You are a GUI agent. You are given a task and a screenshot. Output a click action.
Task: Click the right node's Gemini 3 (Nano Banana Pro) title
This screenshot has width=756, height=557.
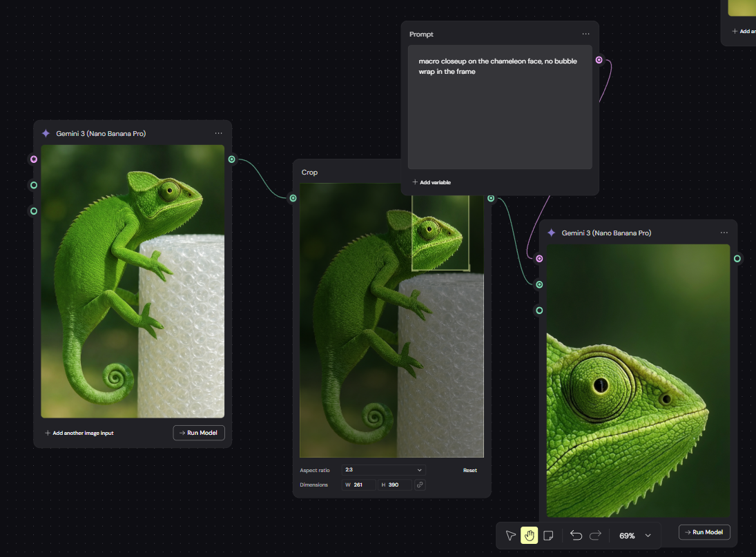(x=607, y=233)
